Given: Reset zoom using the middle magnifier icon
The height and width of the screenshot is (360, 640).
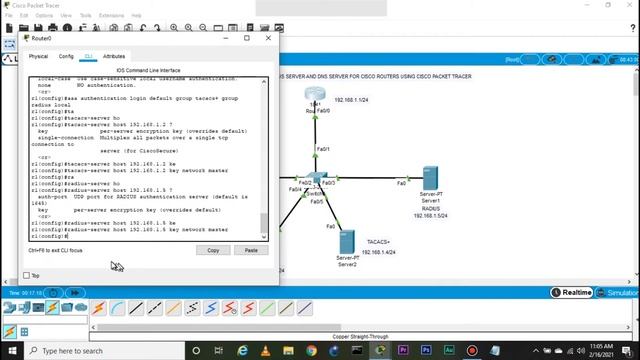Looking at the screenshot, I should (189, 28).
